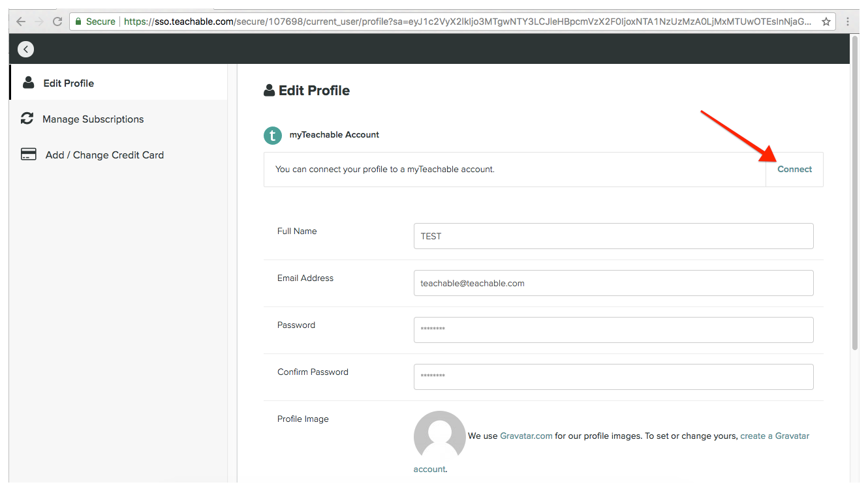Click the Email Address label
Viewport: 868px width, 491px height.
coord(305,278)
